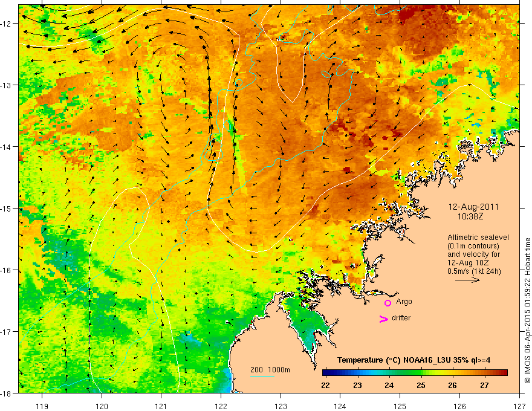Click the color bar label '24'
This screenshot has height=411, width=532.
pos(389,386)
